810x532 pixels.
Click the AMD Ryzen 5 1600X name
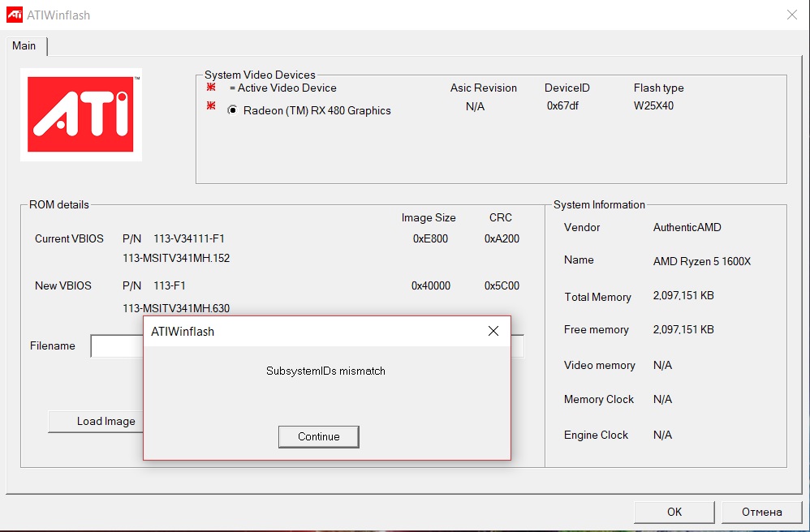[x=702, y=261]
